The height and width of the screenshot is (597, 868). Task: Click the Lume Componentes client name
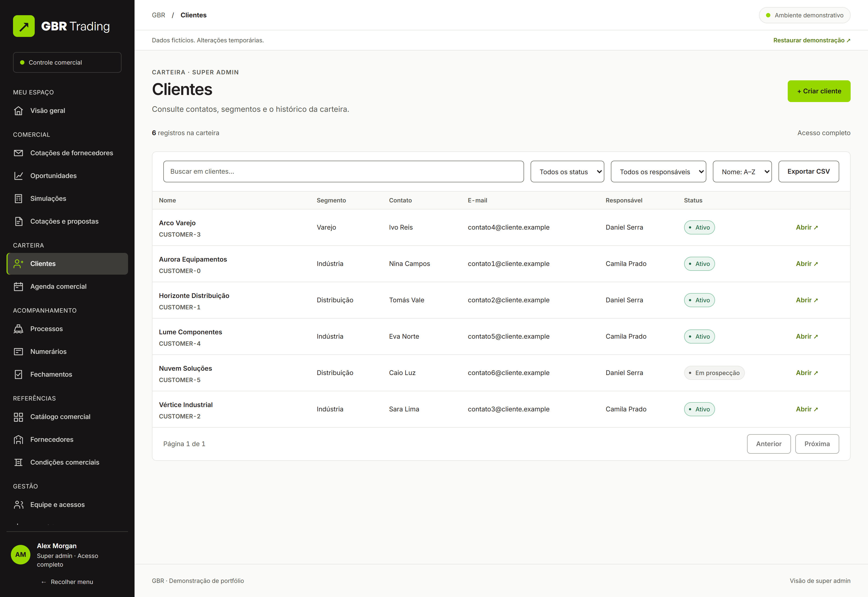(x=190, y=332)
